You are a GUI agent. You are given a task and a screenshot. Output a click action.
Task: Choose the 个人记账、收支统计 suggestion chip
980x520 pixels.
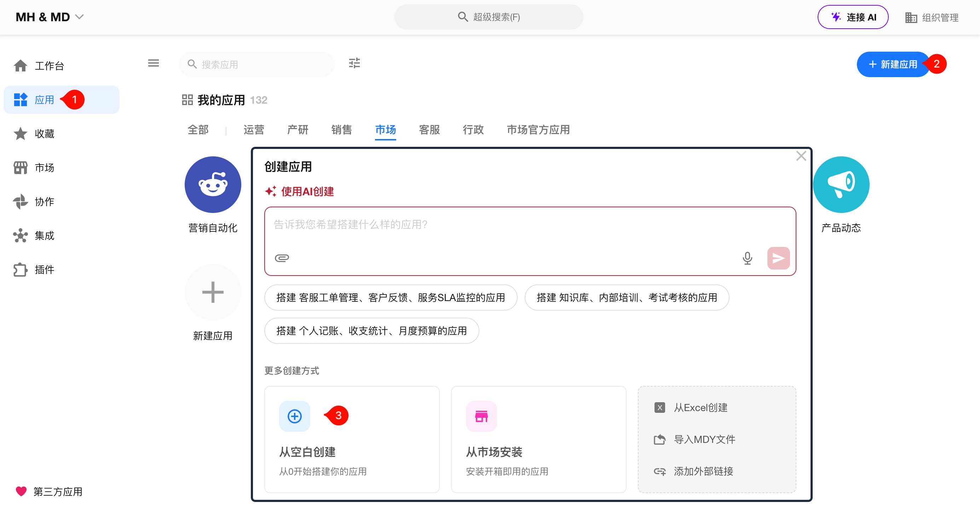click(372, 330)
